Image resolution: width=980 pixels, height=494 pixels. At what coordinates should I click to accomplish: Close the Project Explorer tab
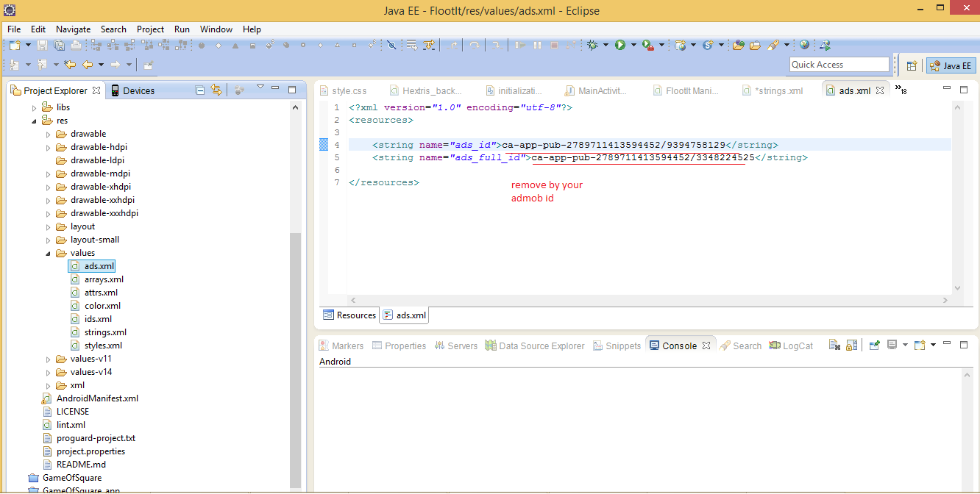pos(96,90)
